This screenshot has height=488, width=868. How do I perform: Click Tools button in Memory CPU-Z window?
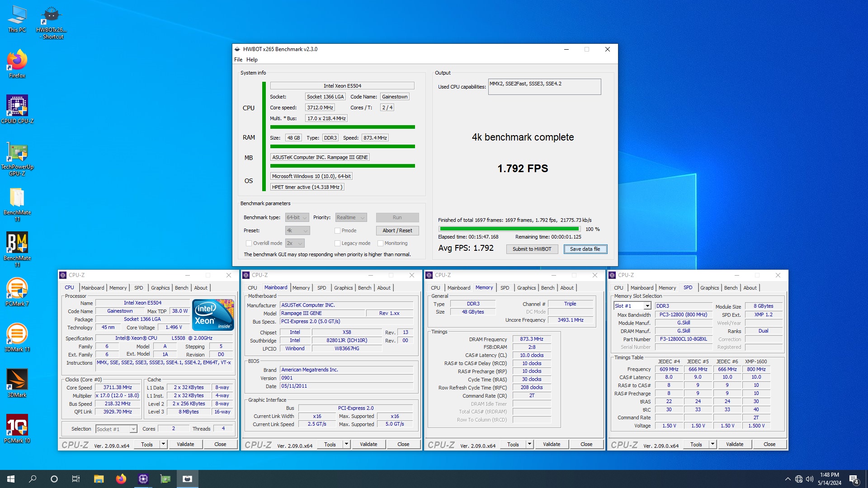point(513,444)
